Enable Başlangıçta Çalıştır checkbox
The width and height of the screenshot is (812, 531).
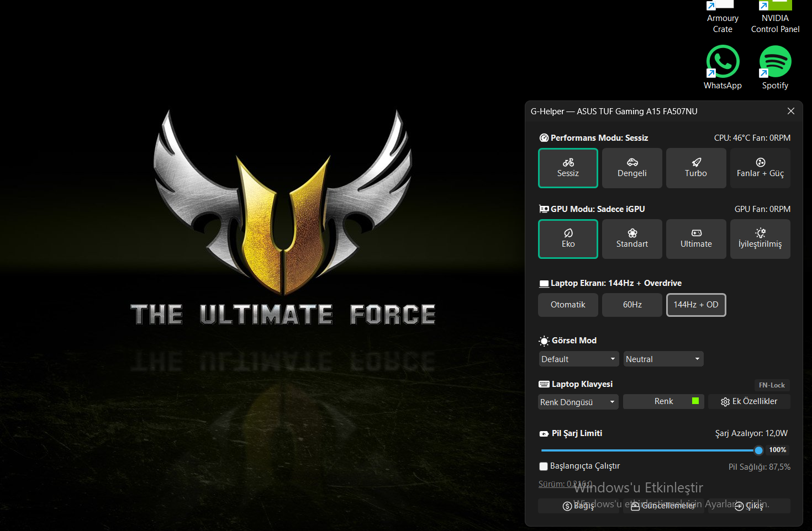pyautogui.click(x=544, y=466)
